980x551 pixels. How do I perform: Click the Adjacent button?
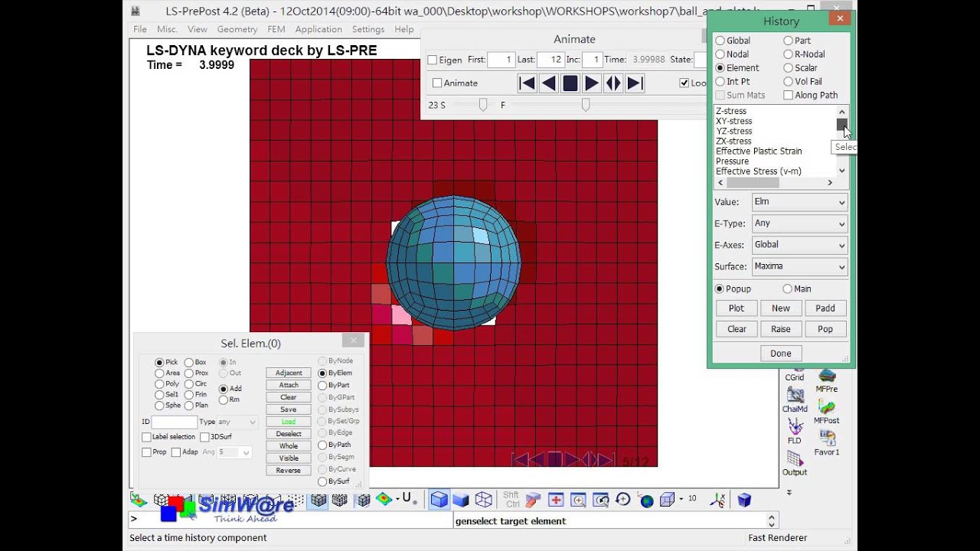[289, 373]
